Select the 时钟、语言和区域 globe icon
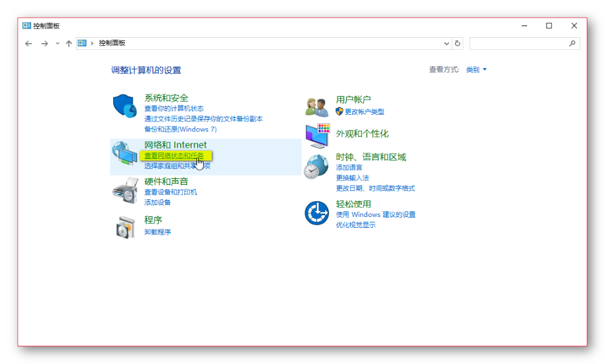 coord(316,166)
